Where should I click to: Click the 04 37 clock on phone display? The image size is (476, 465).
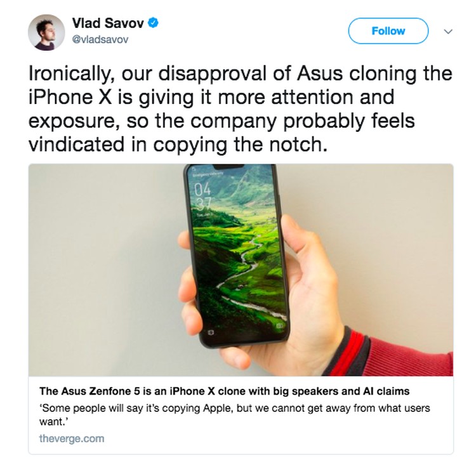click(202, 197)
